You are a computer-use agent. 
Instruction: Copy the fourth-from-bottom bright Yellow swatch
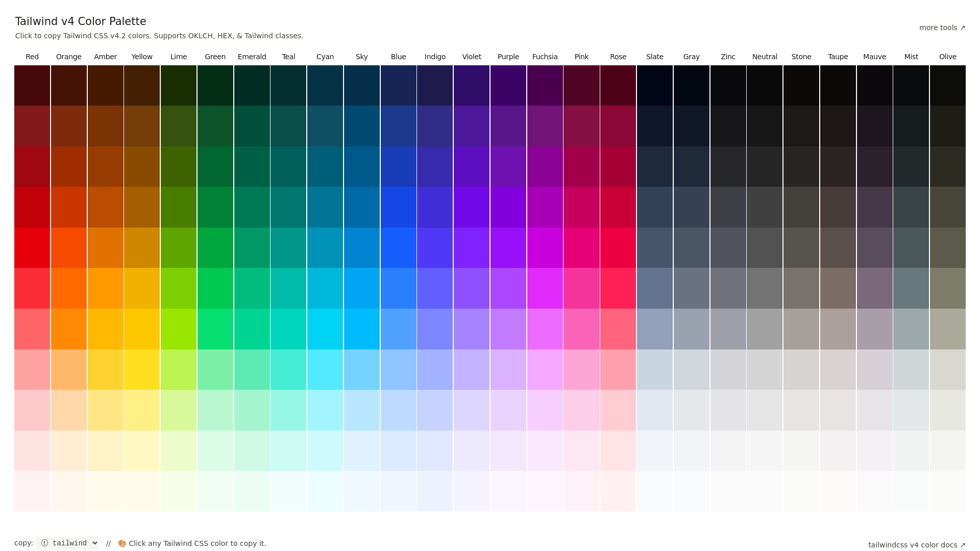coord(142,369)
